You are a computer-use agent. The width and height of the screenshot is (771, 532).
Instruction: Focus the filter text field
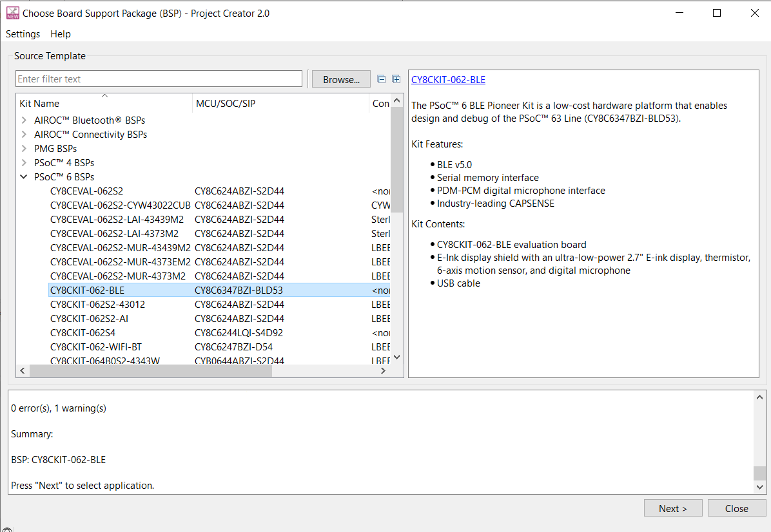pos(159,79)
